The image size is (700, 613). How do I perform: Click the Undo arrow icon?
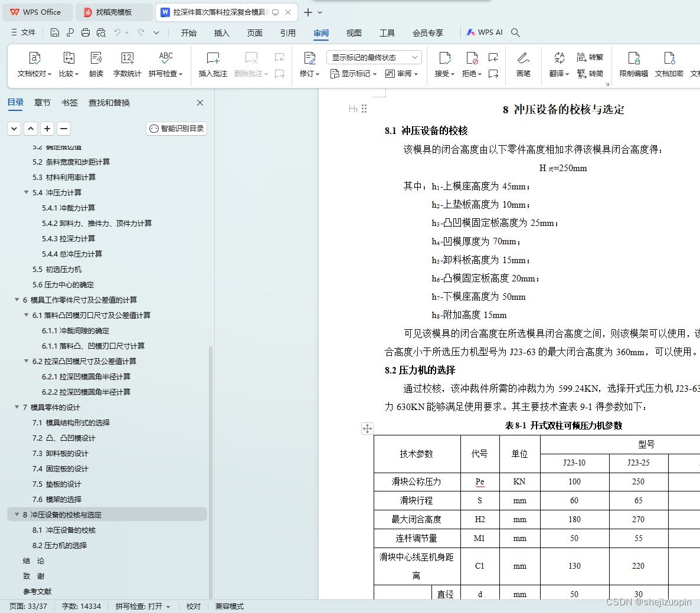117,32
